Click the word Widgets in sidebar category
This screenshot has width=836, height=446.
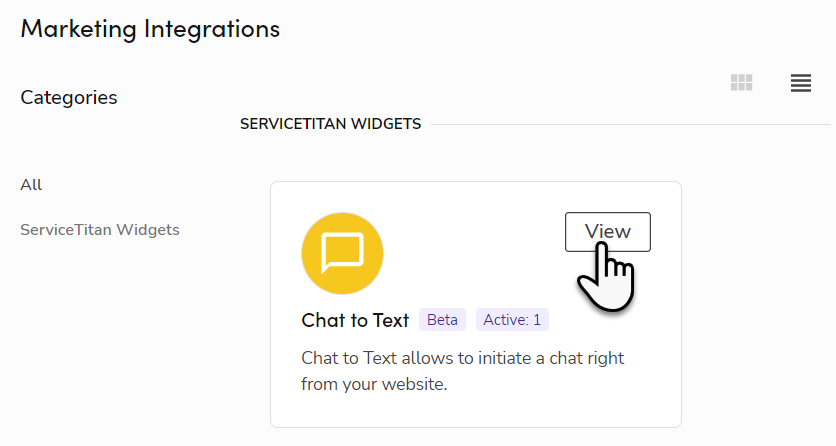[148, 230]
